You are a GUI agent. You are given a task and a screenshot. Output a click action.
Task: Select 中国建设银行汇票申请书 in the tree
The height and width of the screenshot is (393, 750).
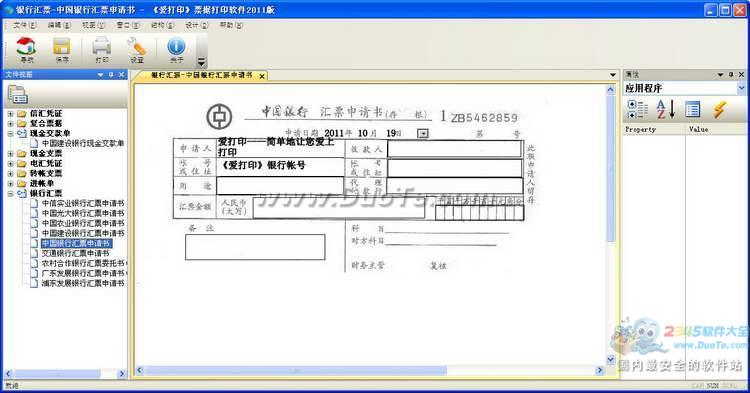coord(83,233)
